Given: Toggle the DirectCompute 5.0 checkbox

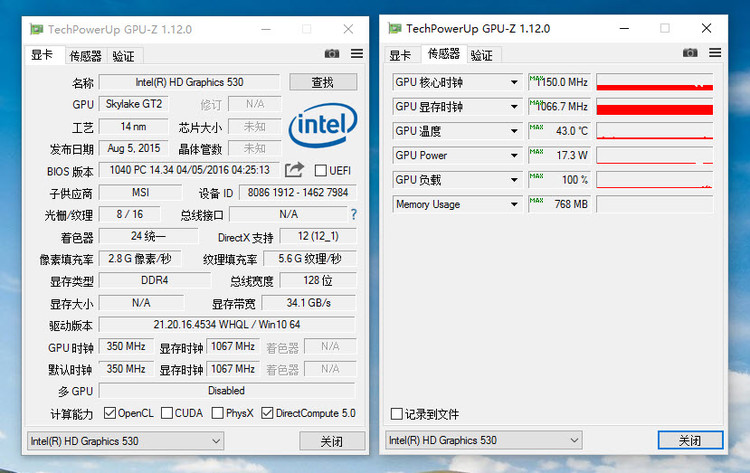Looking at the screenshot, I should click(x=267, y=413).
